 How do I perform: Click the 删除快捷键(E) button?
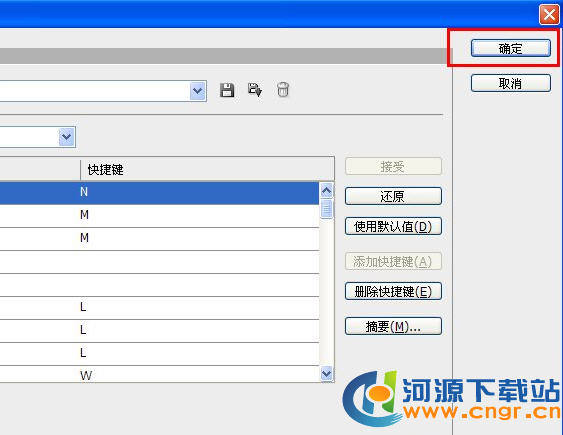[x=393, y=291]
